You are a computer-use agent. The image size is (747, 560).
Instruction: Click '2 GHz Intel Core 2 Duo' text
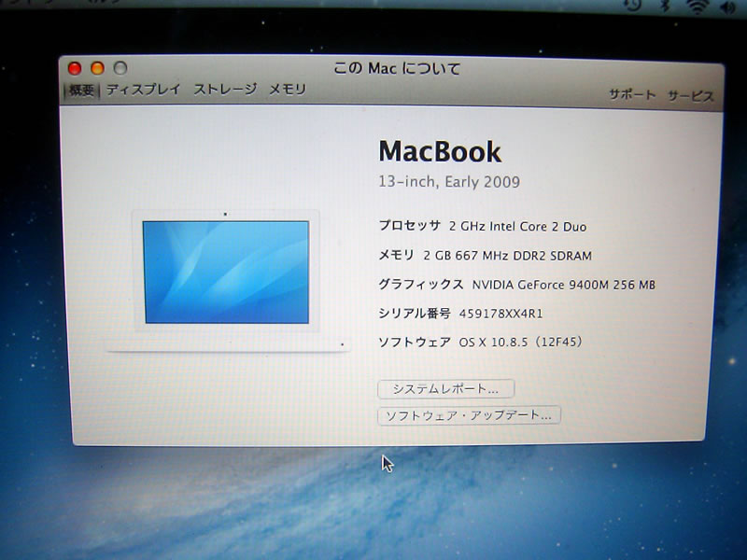click(x=518, y=227)
